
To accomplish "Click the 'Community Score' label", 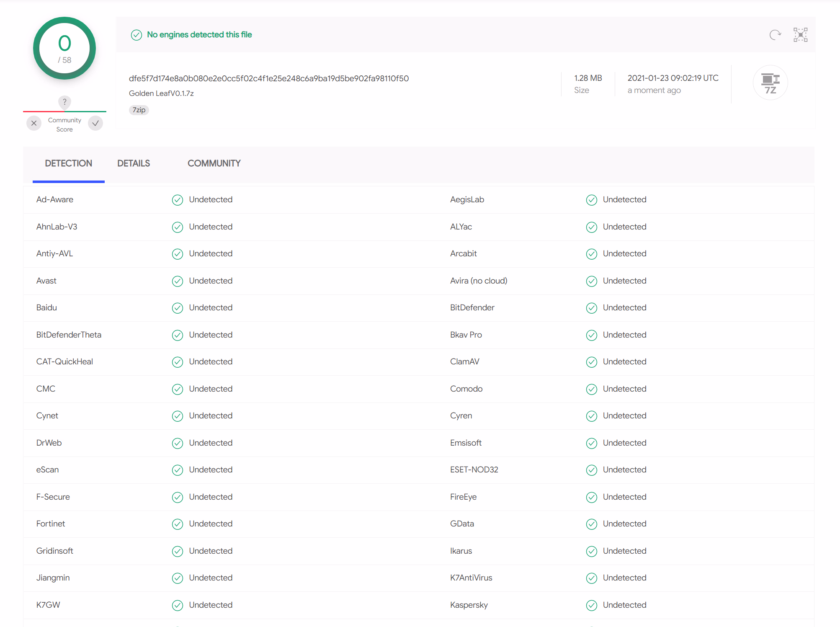I will (64, 125).
